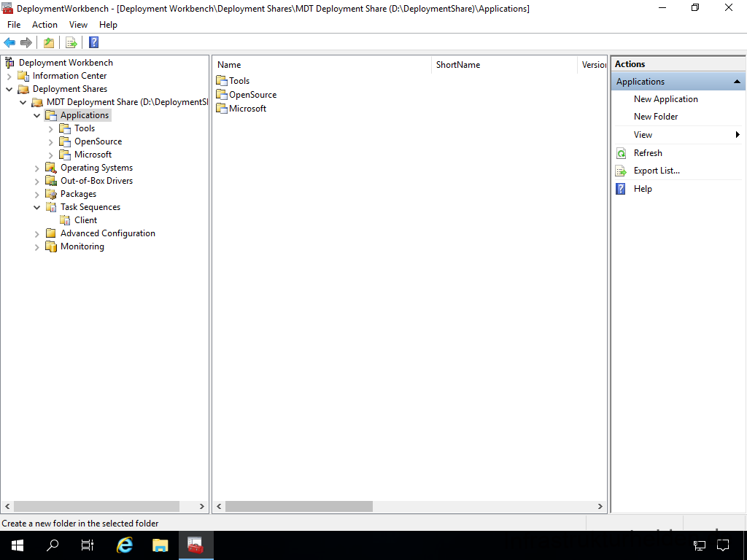The image size is (747, 560).
Task: Open the Help menu in menu bar
Action: [x=108, y=25]
